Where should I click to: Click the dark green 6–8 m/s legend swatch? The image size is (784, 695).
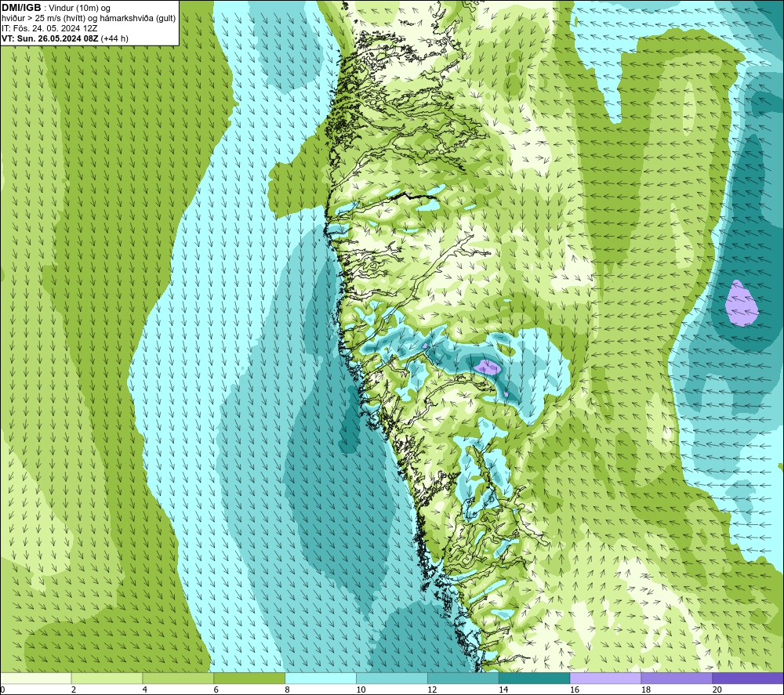pyautogui.click(x=249, y=678)
